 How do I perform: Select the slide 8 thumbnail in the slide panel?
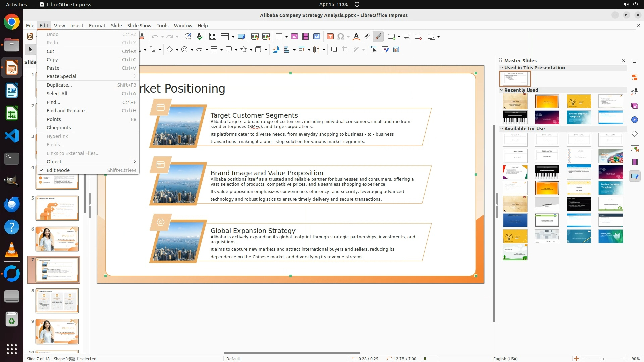tap(57, 301)
